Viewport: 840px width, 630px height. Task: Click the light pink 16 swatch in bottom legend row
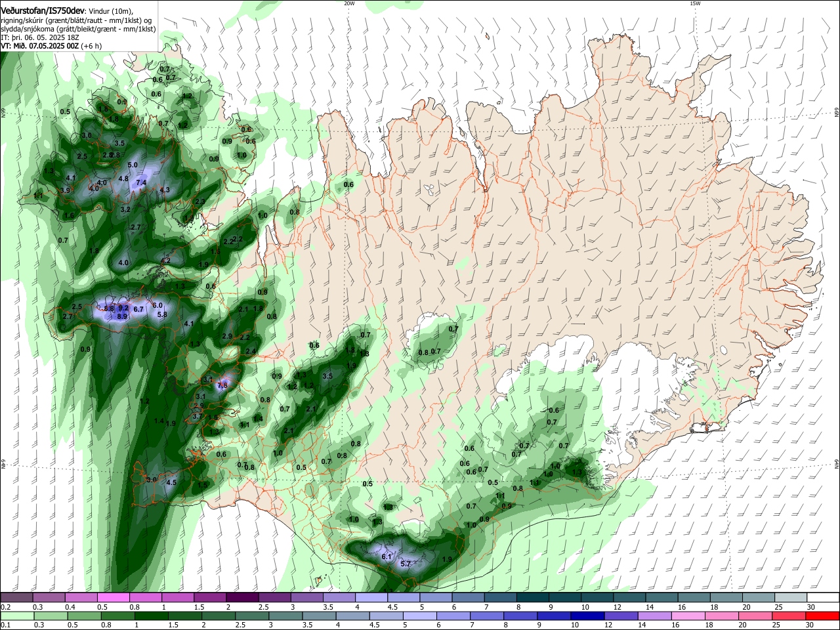pyautogui.click(x=688, y=616)
